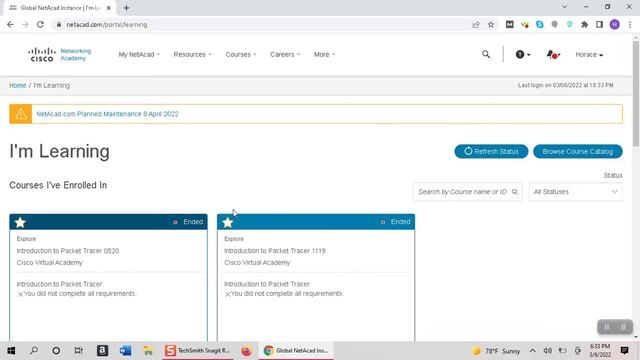
Task: Open File Explorer from taskbar
Action: pyautogui.click(x=148, y=351)
